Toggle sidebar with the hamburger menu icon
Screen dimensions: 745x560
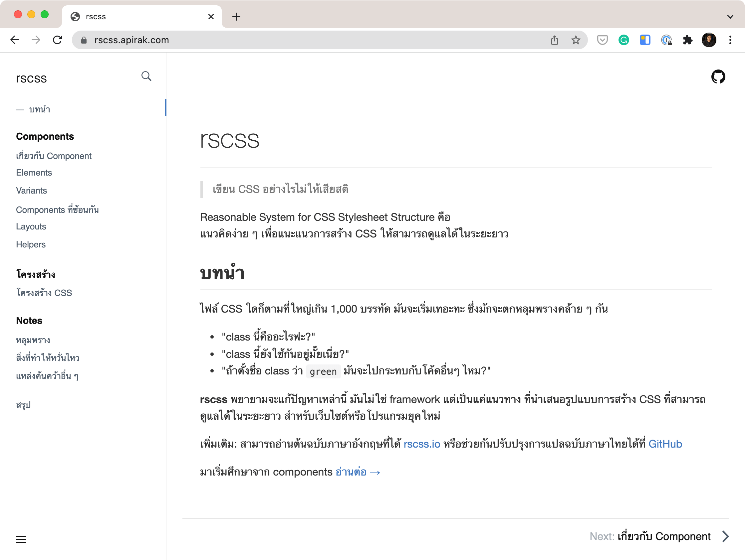tap(21, 539)
